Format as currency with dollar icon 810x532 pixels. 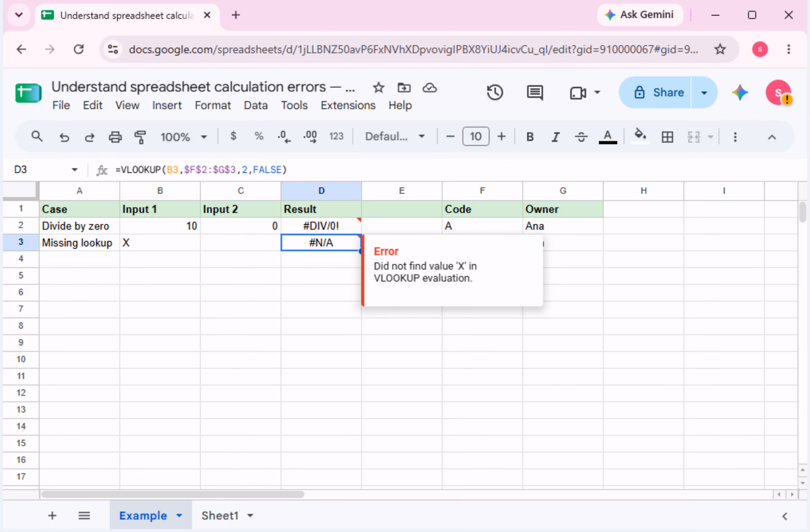(233, 136)
